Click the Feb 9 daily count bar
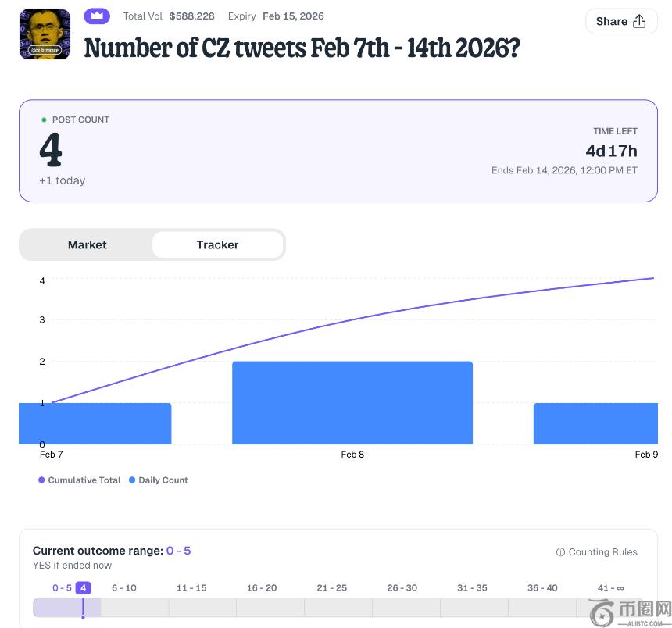Screen dimensions: 672x628 (x=595, y=423)
